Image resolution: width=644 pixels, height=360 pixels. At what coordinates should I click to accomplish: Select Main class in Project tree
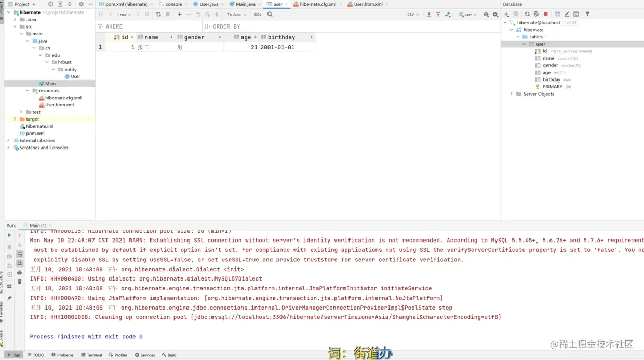pos(50,84)
